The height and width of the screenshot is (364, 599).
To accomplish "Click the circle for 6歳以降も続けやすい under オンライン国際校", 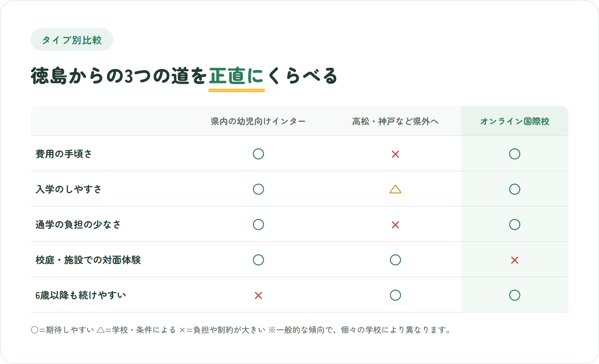I will [x=515, y=295].
